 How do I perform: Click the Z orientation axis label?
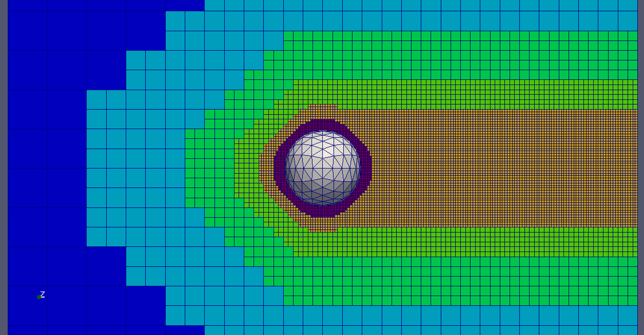coord(42,294)
